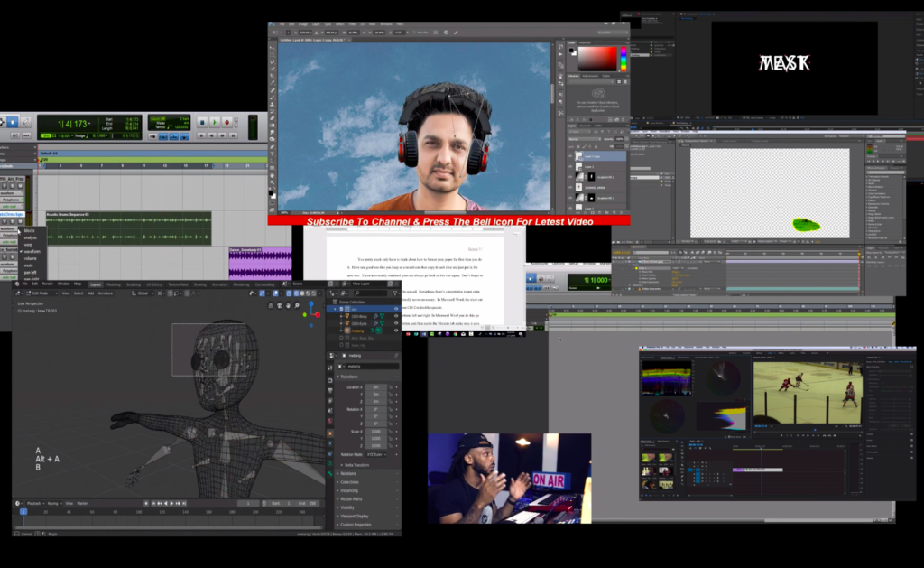This screenshot has height=568, width=924.
Task: Click the Location X value field
Action: point(375,386)
